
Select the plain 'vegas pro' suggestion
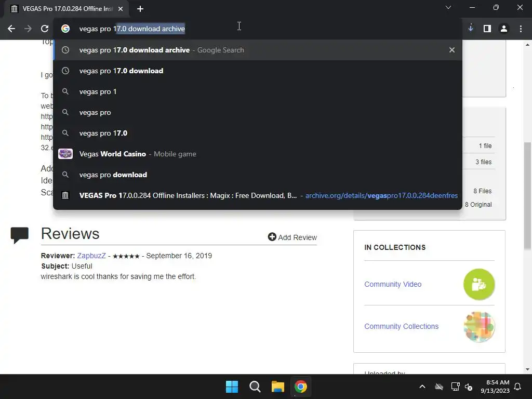pyautogui.click(x=258, y=112)
